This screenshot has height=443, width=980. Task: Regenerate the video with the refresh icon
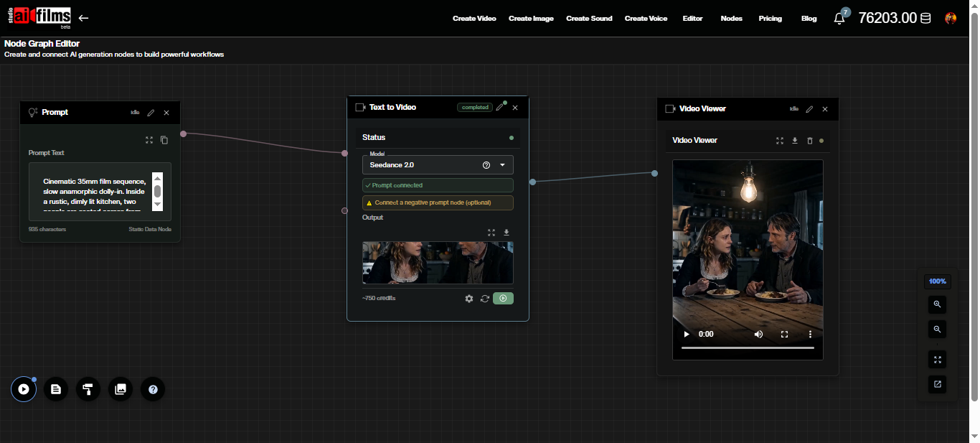point(485,298)
